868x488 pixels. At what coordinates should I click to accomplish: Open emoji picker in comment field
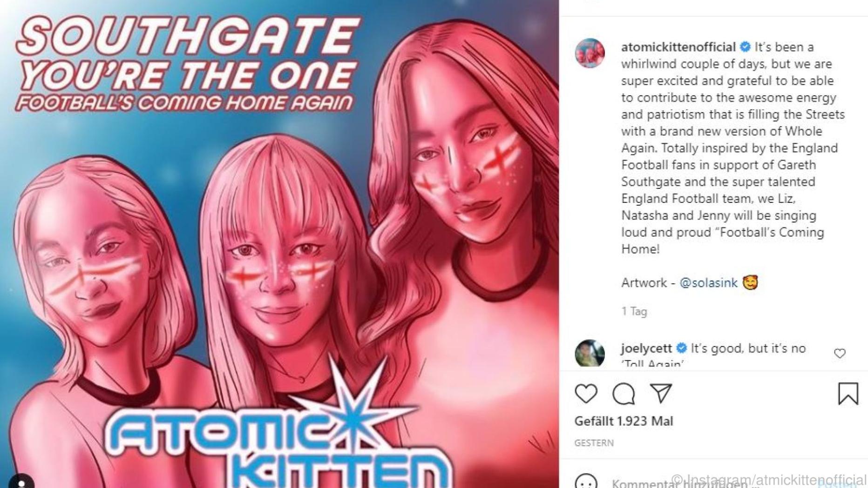(x=586, y=481)
